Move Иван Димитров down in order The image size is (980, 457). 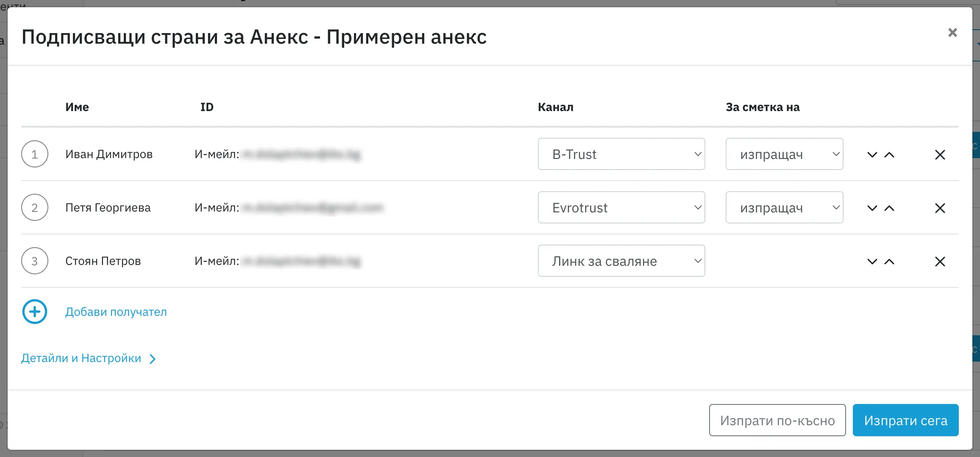coord(872,155)
